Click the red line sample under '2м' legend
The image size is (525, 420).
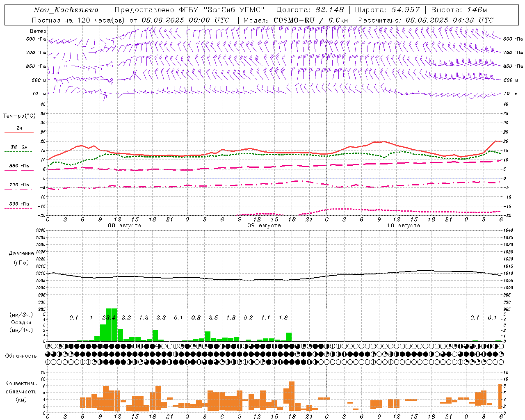(x=19, y=132)
